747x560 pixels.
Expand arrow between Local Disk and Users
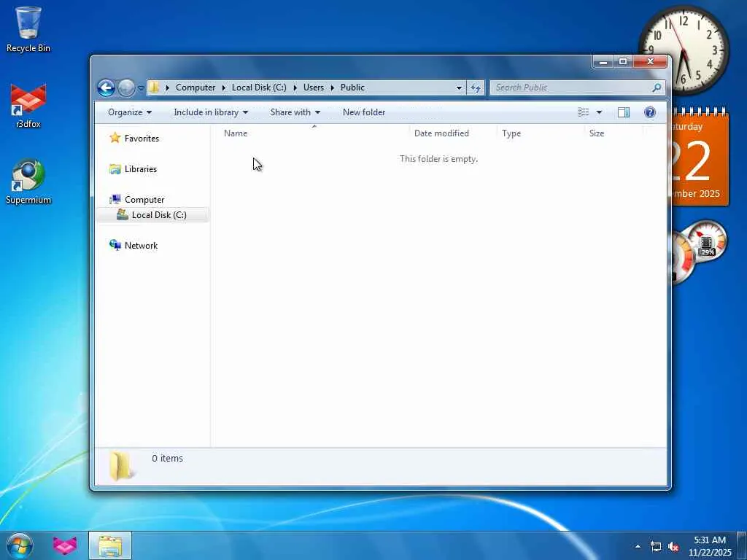pyautogui.click(x=295, y=87)
